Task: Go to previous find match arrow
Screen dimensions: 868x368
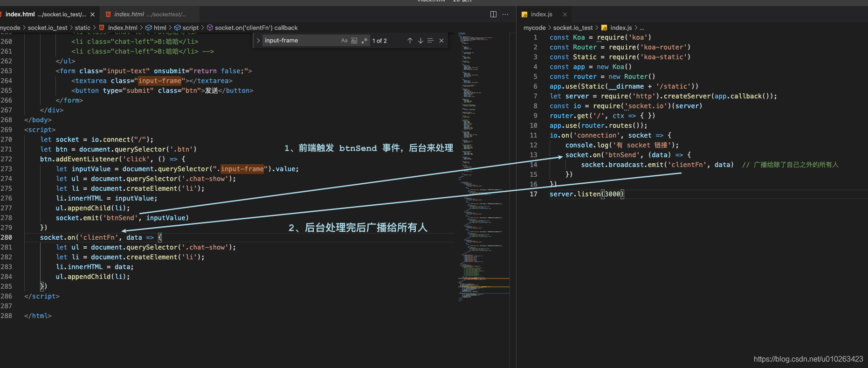Action: pos(410,41)
